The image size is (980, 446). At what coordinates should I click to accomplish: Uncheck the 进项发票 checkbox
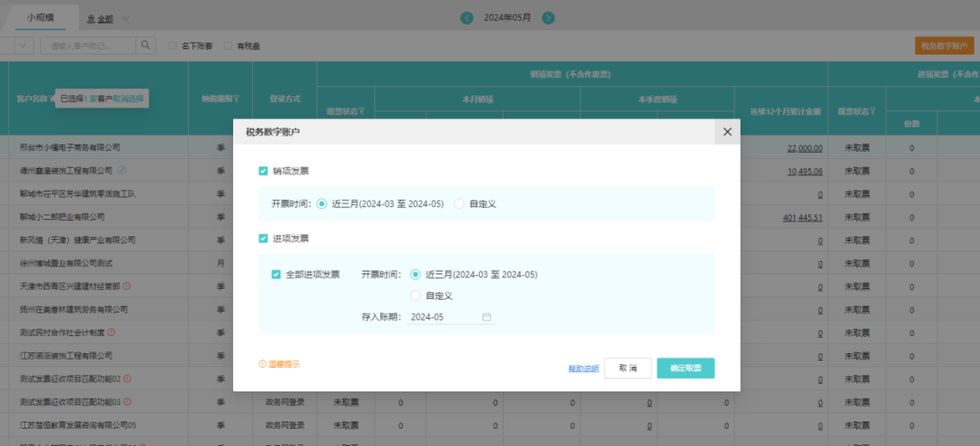(x=263, y=238)
